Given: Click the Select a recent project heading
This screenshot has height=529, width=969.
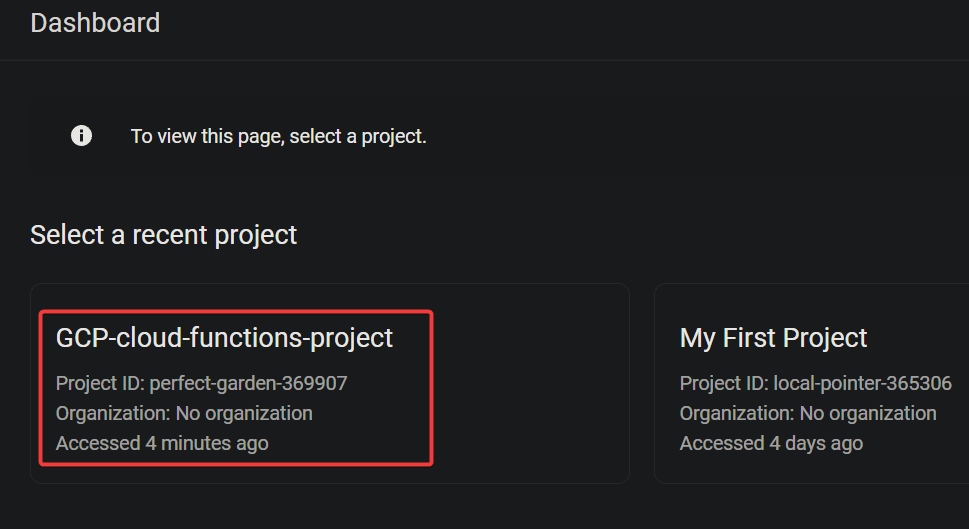Looking at the screenshot, I should (164, 235).
